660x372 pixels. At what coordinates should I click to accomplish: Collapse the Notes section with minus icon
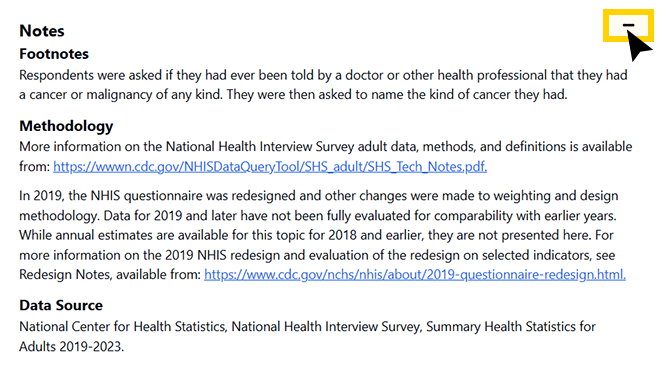tap(628, 26)
